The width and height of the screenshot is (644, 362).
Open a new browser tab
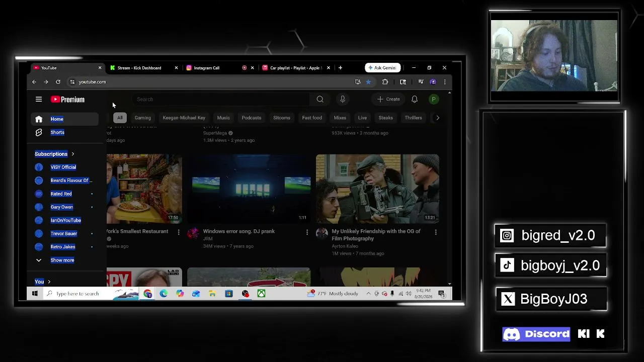341,67
